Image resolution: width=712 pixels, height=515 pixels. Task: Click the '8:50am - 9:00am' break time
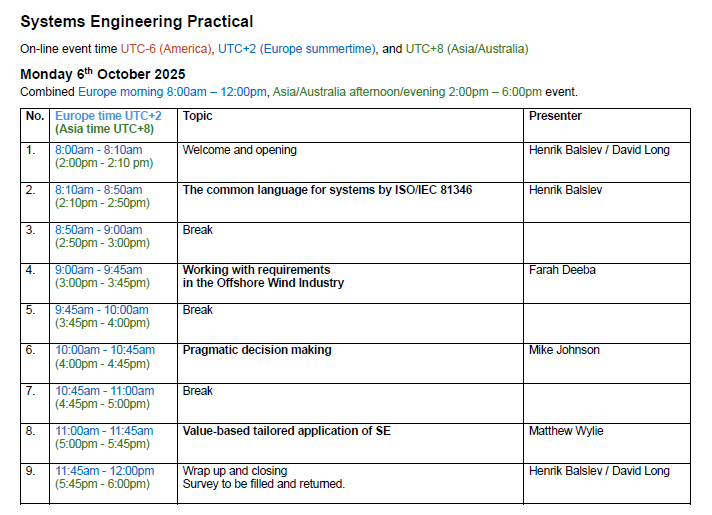[98, 230]
